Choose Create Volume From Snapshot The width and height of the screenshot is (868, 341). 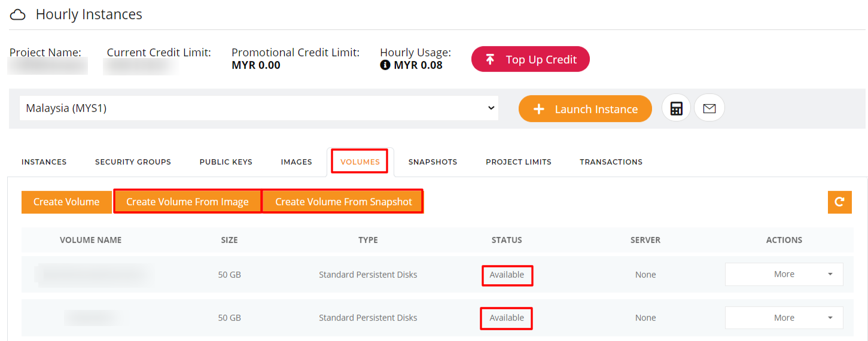tap(343, 202)
